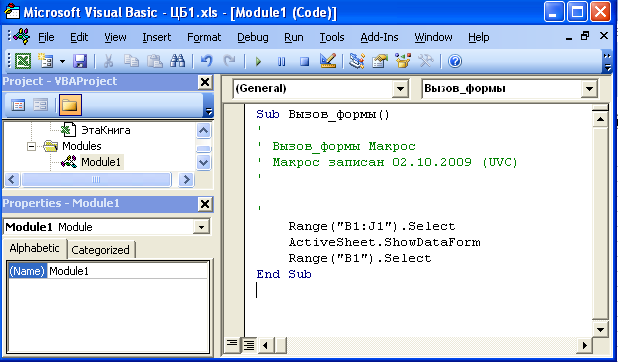Click project tree horizontal scrollbar thumb
Viewport: 618px width, 362px height.
pos(96,180)
